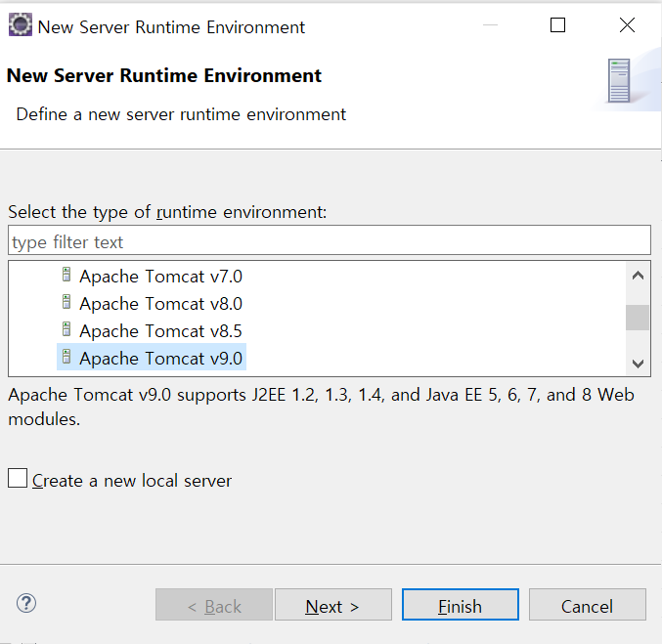Click the Eclipse icon in title bar

pos(21,24)
